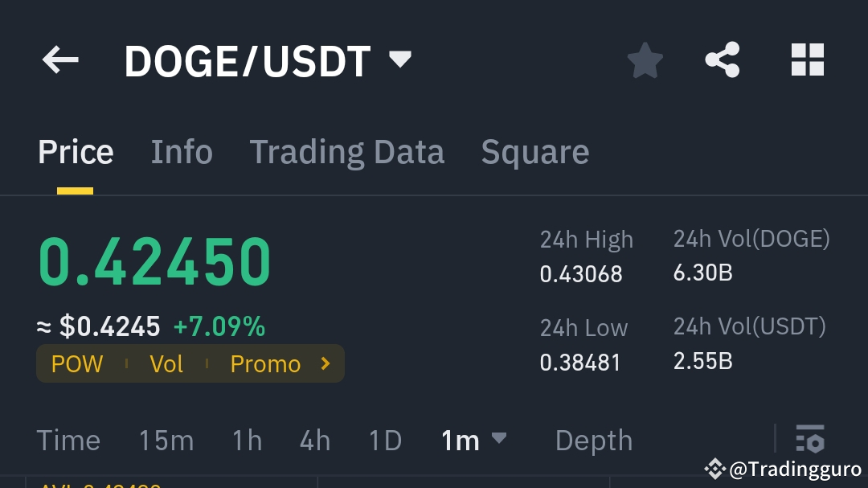Select the Vol tag in the token labels
868x488 pixels.
(x=166, y=363)
